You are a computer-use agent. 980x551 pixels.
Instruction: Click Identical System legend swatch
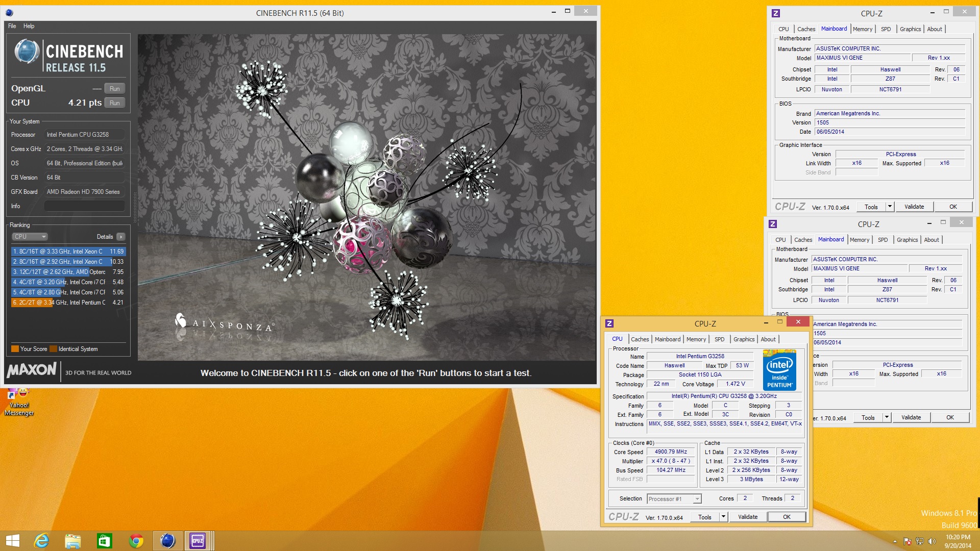click(53, 349)
